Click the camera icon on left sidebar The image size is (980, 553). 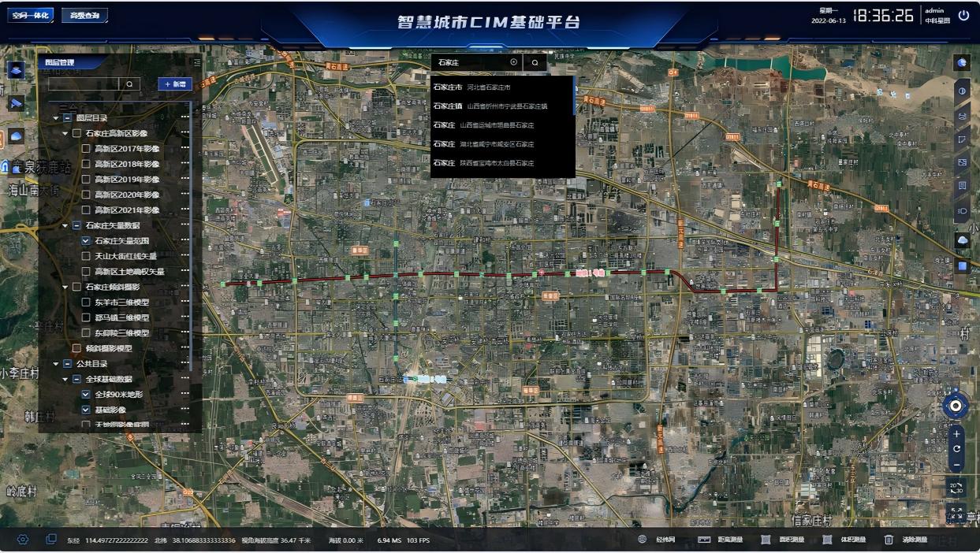[x=16, y=103]
